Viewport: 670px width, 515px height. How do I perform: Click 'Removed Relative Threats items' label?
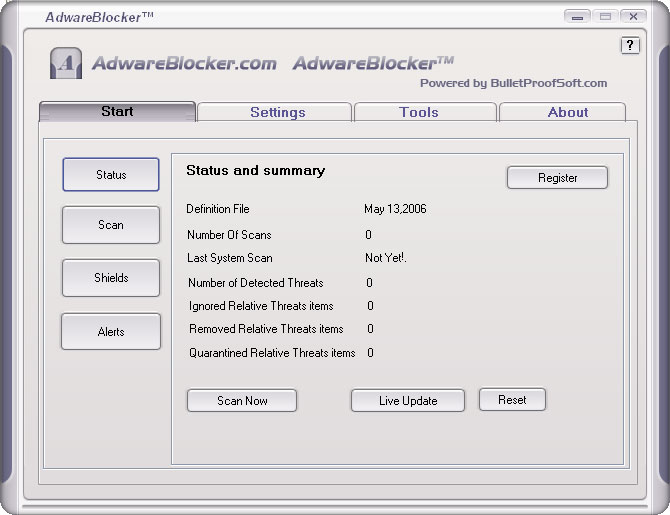click(x=266, y=329)
